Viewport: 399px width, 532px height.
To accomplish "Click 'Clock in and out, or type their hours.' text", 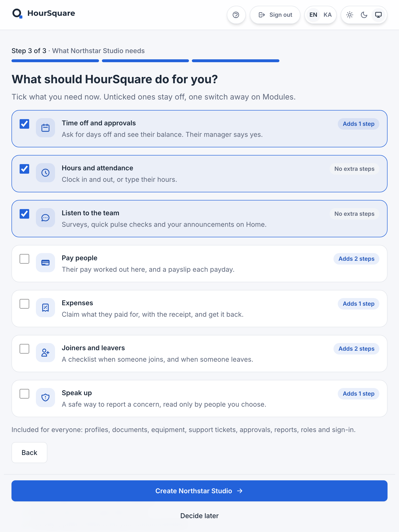I will [119, 180].
